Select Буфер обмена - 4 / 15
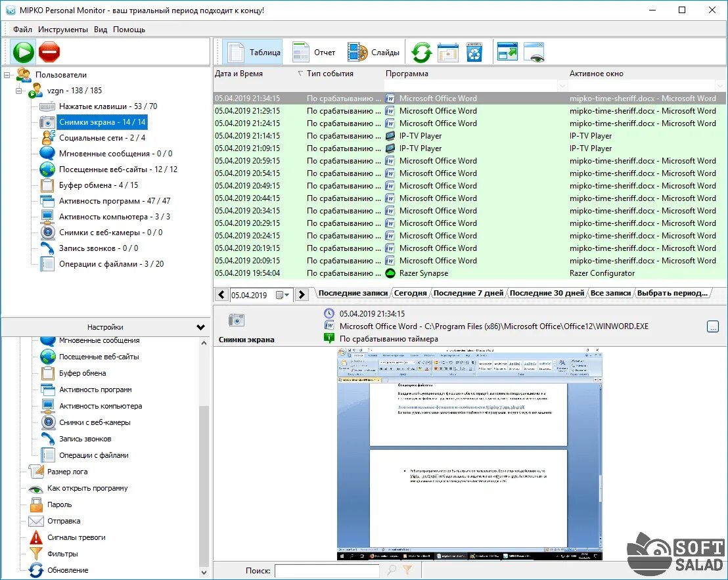This screenshot has height=580, width=728. coord(99,185)
